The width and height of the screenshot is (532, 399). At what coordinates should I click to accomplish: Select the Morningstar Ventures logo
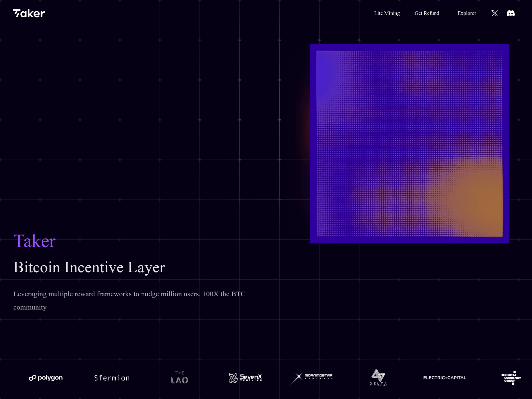312,377
